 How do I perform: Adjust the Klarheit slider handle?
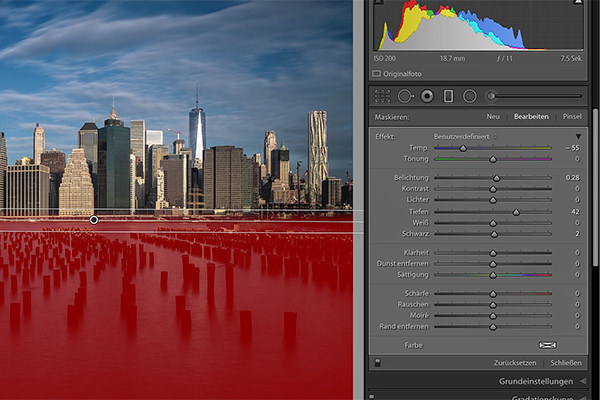[x=493, y=253]
